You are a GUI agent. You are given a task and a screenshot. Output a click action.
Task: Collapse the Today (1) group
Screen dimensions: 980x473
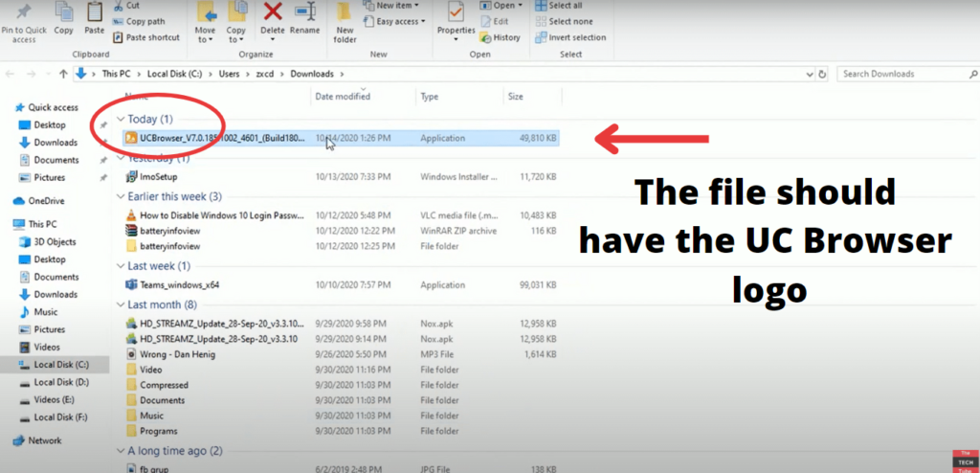pyautogui.click(x=121, y=119)
